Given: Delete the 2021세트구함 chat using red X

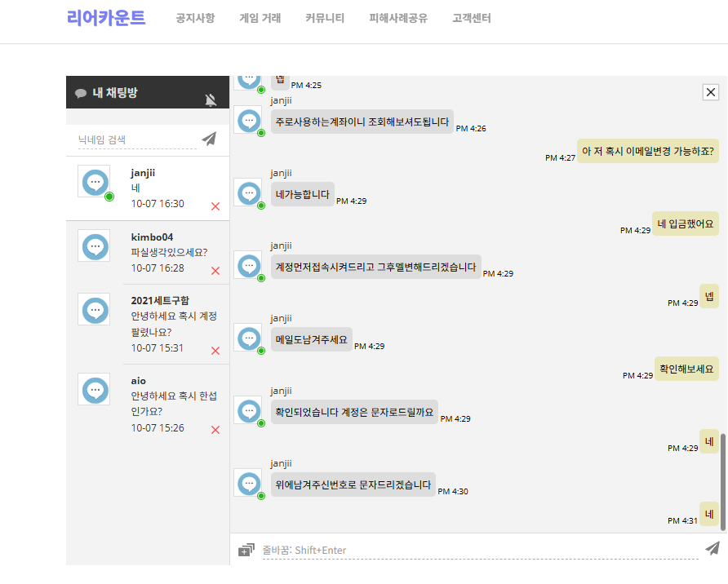Looking at the screenshot, I should click(215, 351).
